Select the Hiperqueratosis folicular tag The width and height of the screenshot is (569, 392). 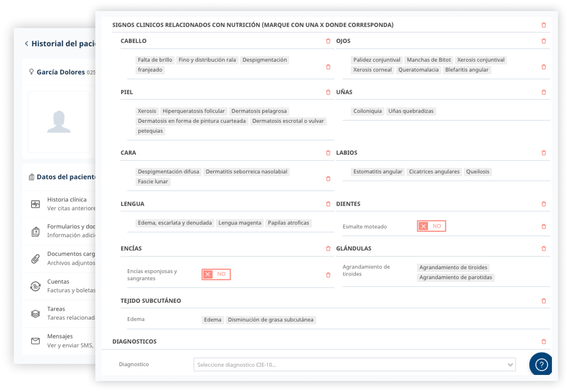click(x=194, y=111)
